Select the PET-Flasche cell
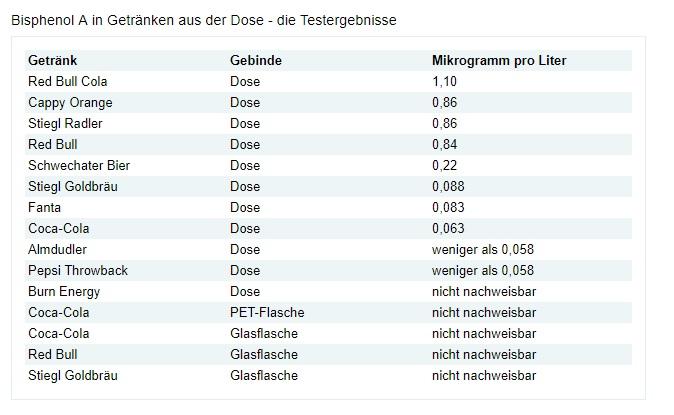674x415 pixels. point(267,313)
